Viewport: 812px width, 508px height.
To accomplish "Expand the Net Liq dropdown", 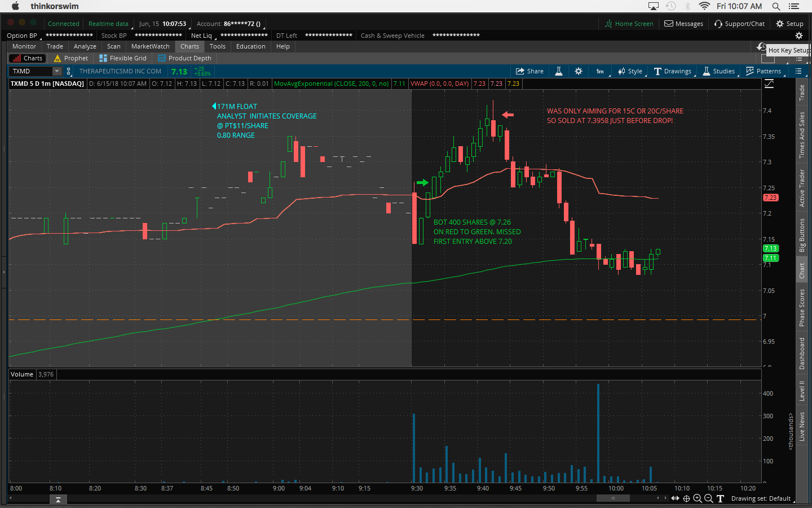I will (x=204, y=36).
